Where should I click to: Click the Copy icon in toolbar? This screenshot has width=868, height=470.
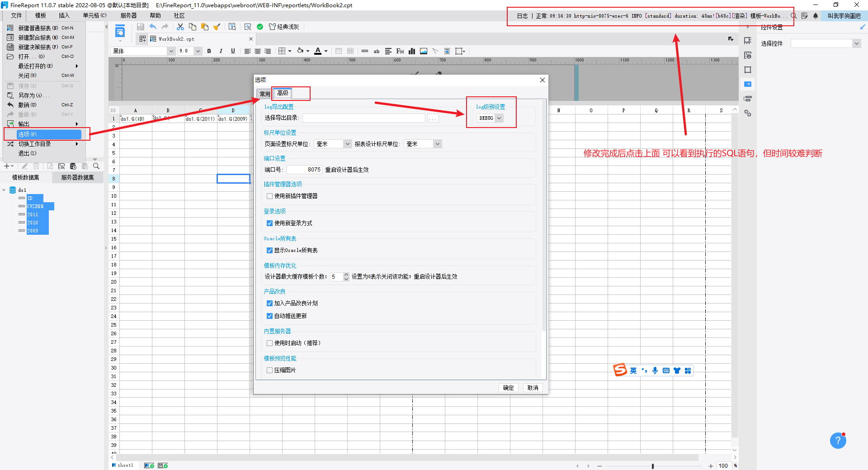[193, 27]
